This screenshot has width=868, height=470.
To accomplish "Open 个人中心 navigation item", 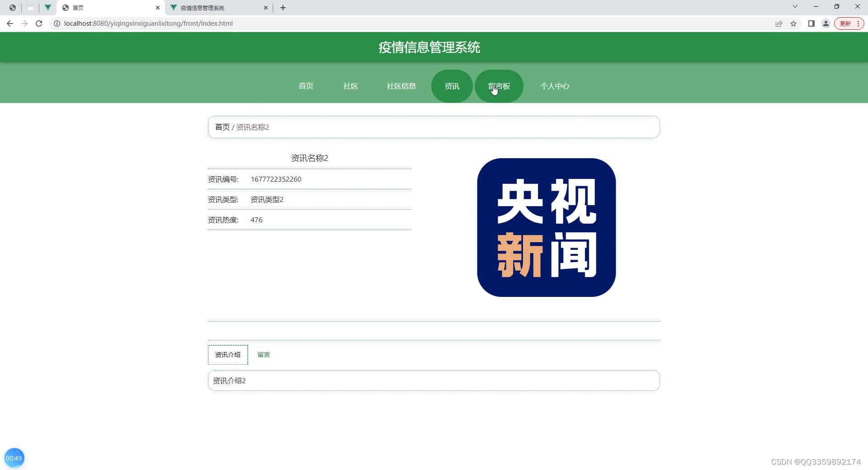I will pos(555,86).
